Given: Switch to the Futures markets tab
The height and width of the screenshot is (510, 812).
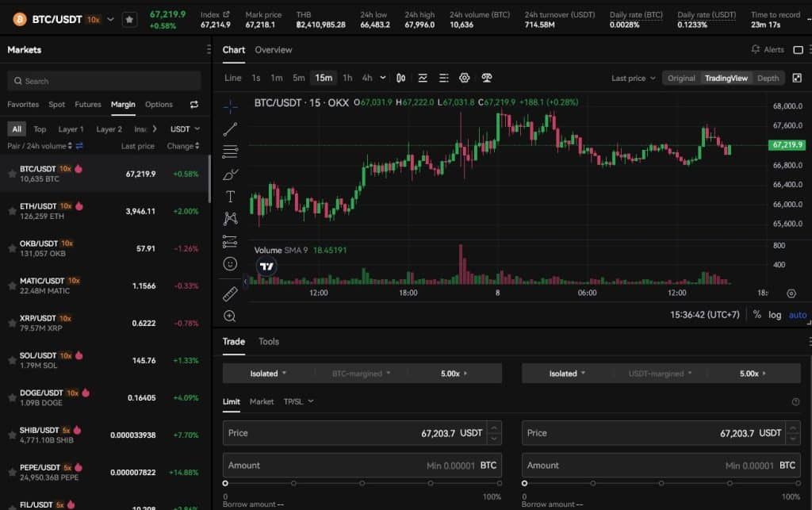Looking at the screenshot, I should [88, 104].
